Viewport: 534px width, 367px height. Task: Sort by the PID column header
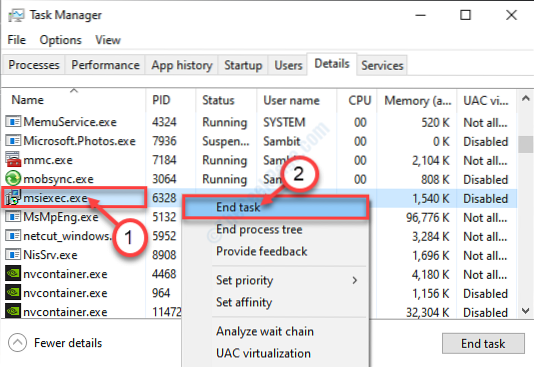click(x=171, y=100)
